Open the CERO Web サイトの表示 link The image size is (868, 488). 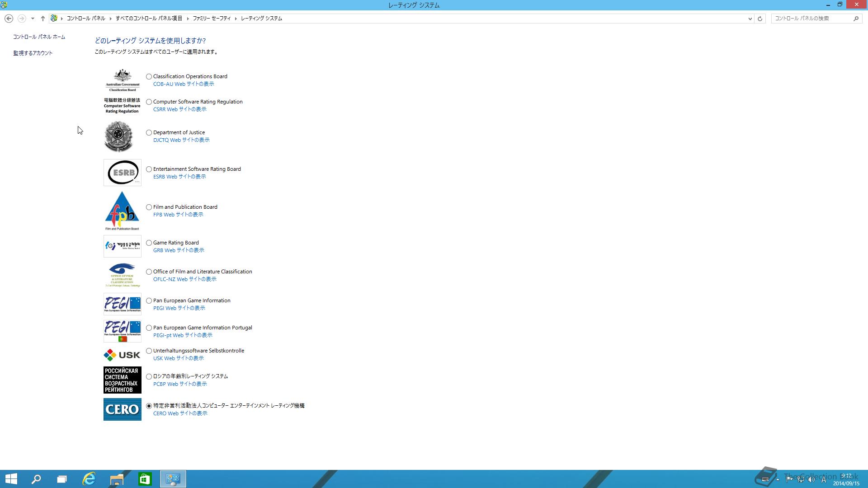pos(180,413)
